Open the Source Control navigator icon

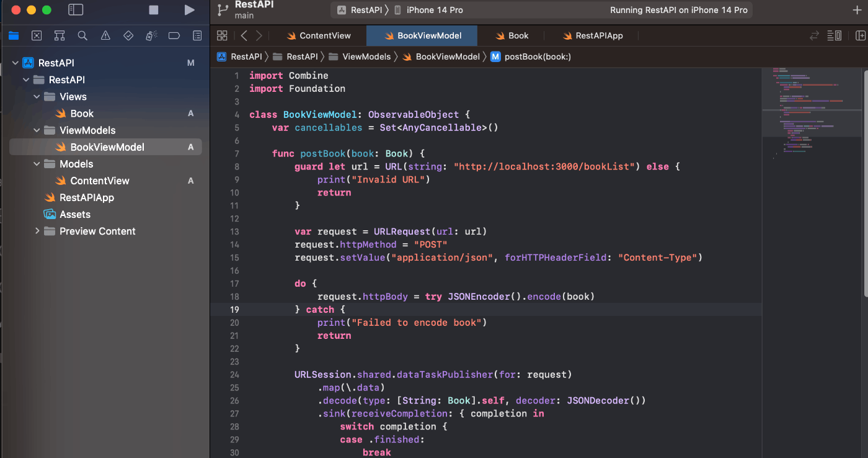(37, 35)
